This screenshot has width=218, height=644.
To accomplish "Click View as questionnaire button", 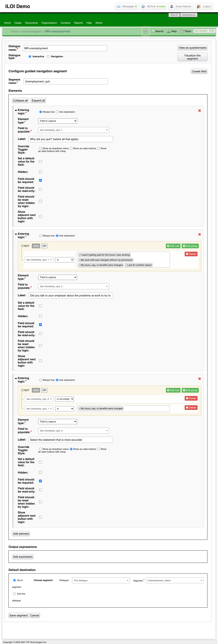I will pos(193,48).
